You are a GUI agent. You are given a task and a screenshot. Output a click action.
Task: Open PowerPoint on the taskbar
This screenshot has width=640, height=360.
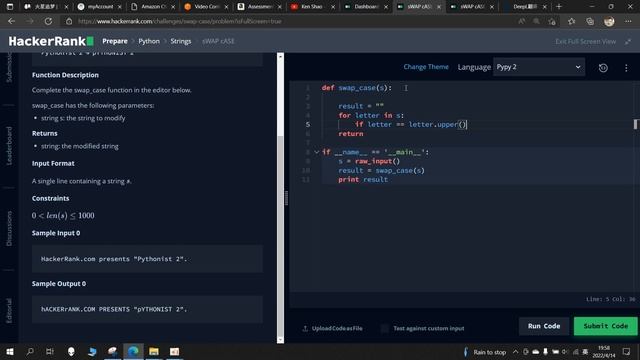click(x=174, y=351)
